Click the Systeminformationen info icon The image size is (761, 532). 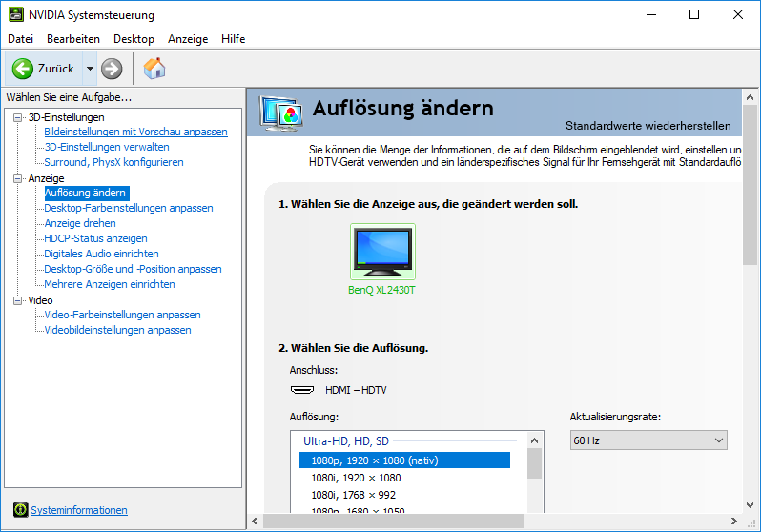(21, 510)
